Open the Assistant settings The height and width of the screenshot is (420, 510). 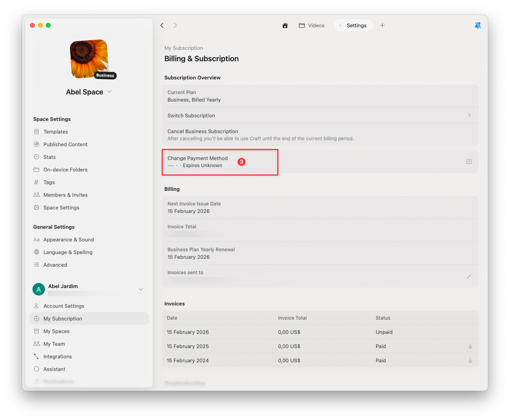[x=54, y=369]
